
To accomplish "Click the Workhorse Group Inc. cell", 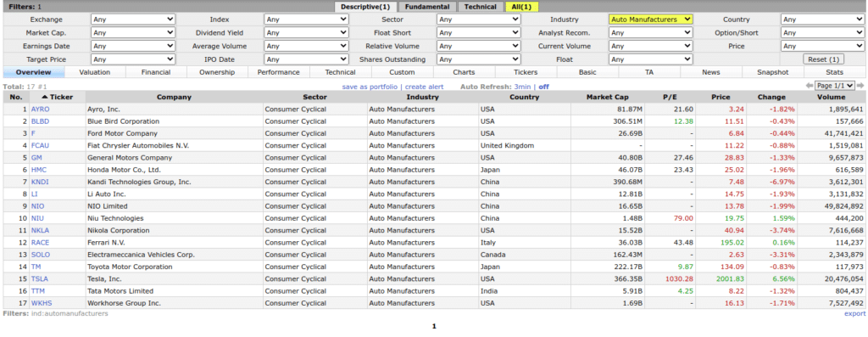I will 174,303.
